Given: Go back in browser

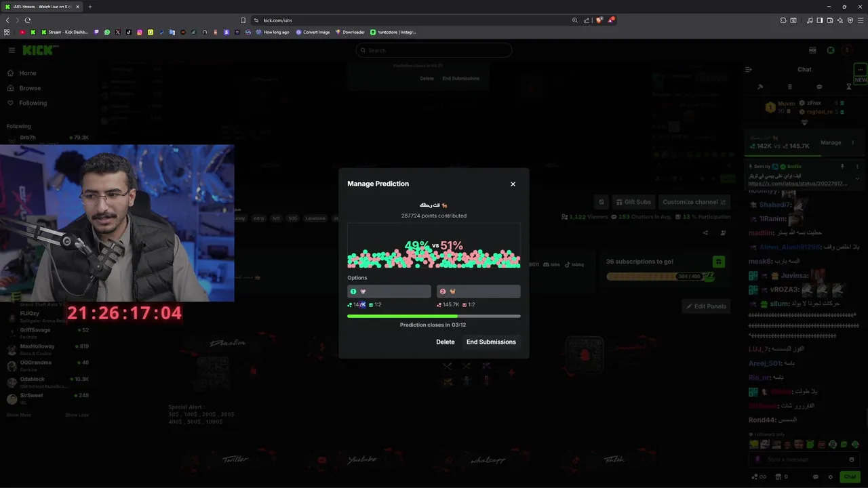Looking at the screenshot, I should 7,20.
